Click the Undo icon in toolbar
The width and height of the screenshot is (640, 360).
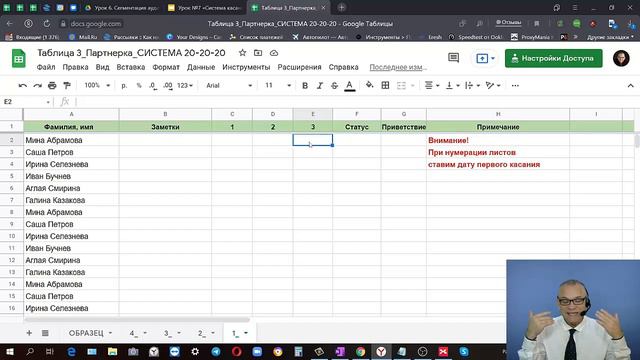[23, 85]
